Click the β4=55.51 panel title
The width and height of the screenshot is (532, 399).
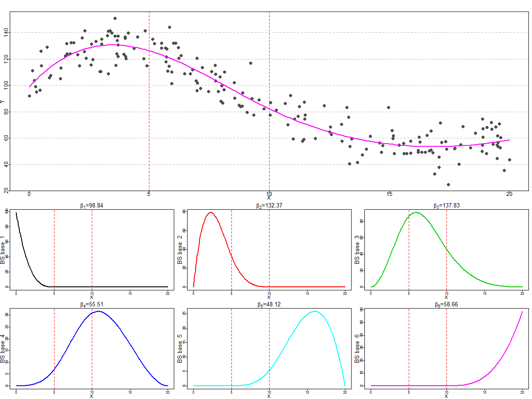click(91, 305)
